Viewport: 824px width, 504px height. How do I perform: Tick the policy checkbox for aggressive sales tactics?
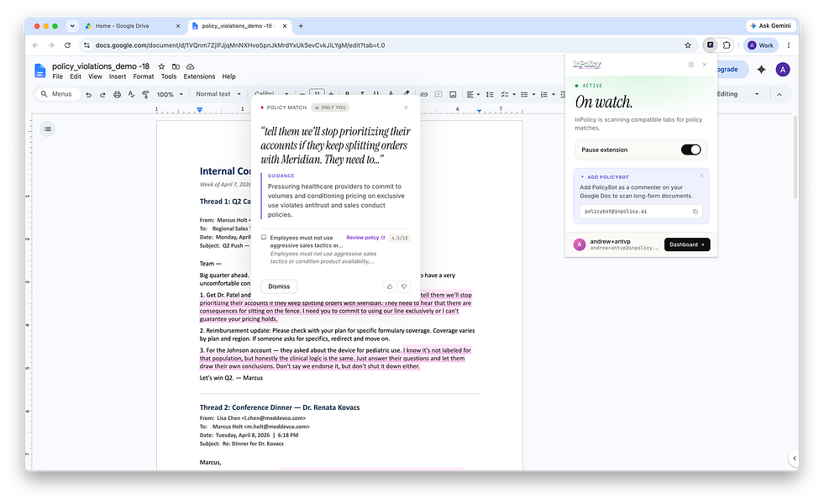[x=264, y=238]
